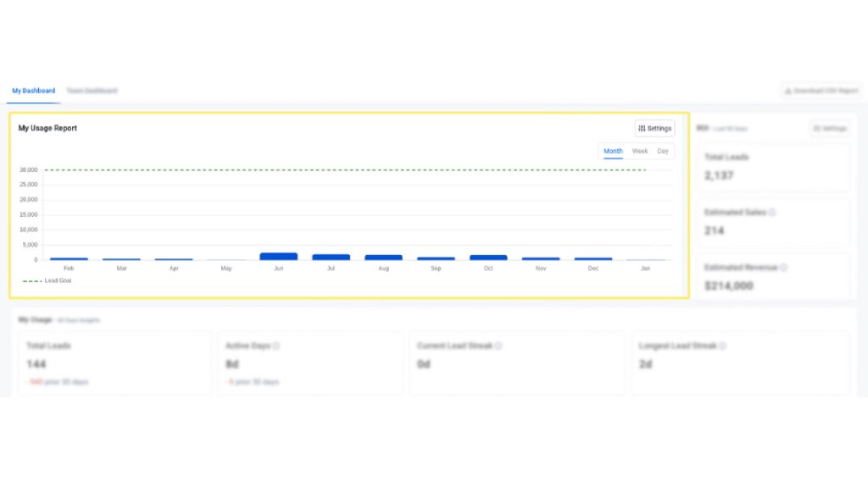This screenshot has width=868, height=477.
Task: Switch chart to Week view
Action: click(x=640, y=151)
